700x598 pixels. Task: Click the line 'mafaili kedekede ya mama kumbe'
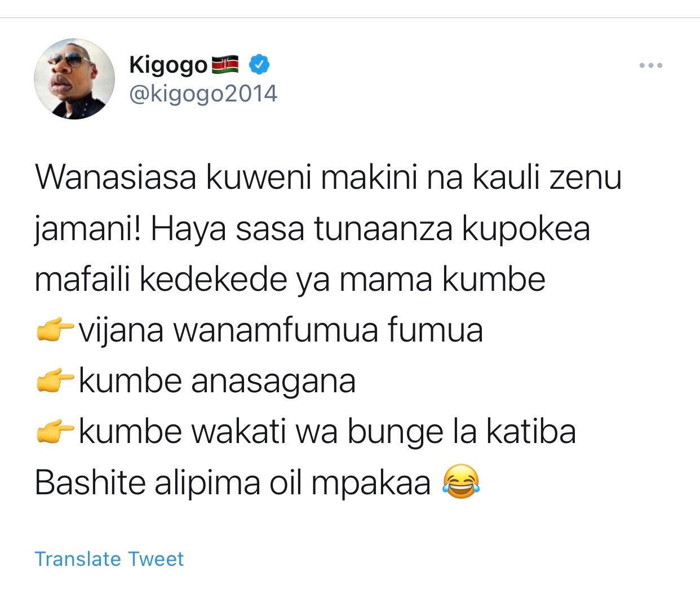click(x=290, y=280)
